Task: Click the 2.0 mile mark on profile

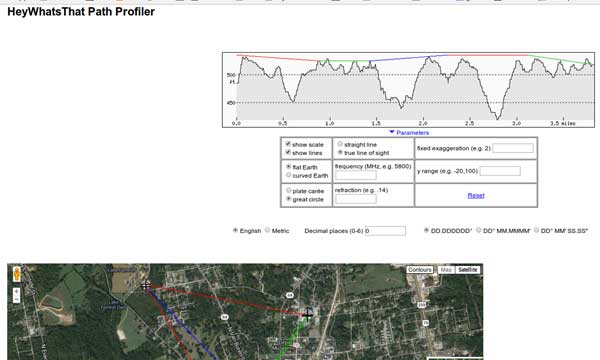Action: pos(422,123)
